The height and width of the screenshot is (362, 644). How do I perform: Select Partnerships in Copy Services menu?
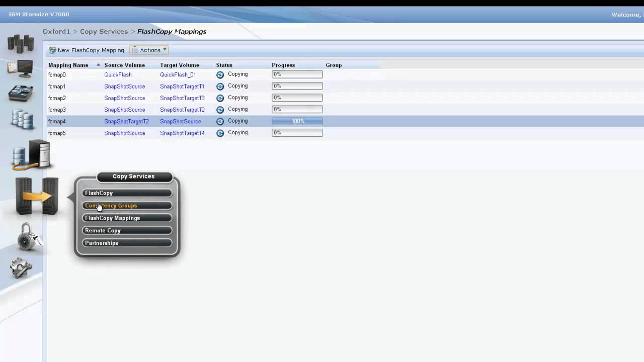[x=127, y=243]
